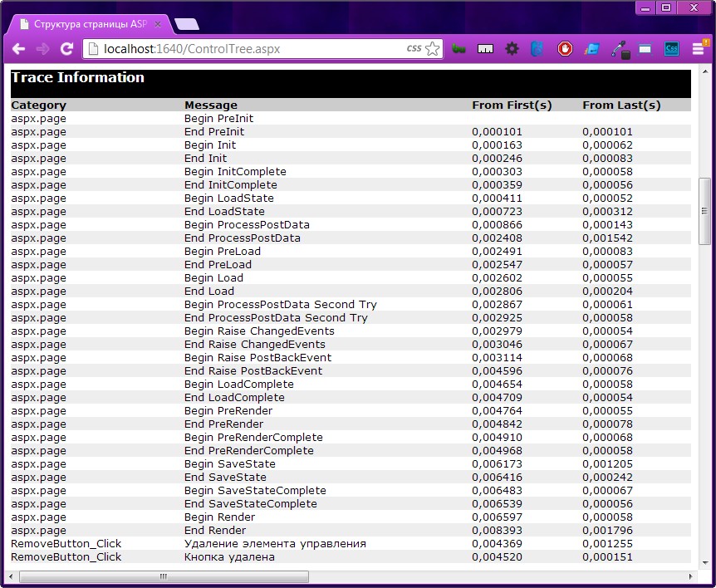Open the window resizer extension icon
716x588 pixels.
pyautogui.click(x=645, y=49)
